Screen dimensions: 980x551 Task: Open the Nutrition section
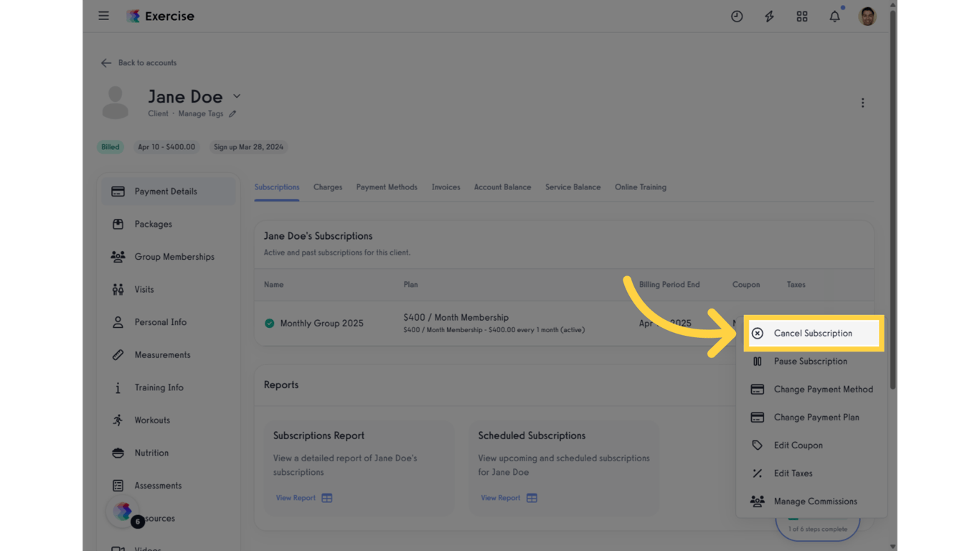151,453
